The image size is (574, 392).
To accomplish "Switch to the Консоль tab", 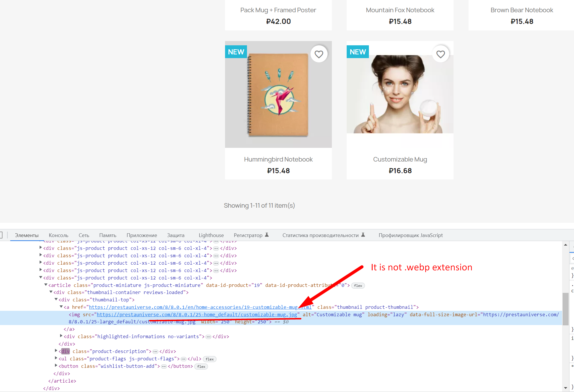I will [58, 235].
